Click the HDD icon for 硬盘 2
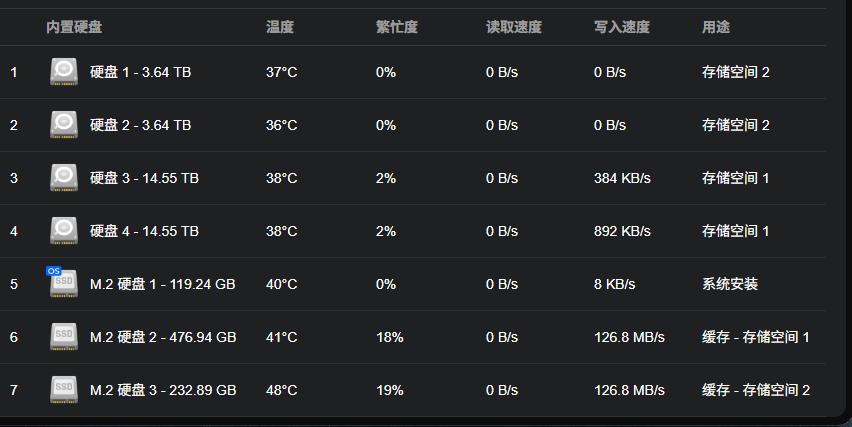 point(64,125)
